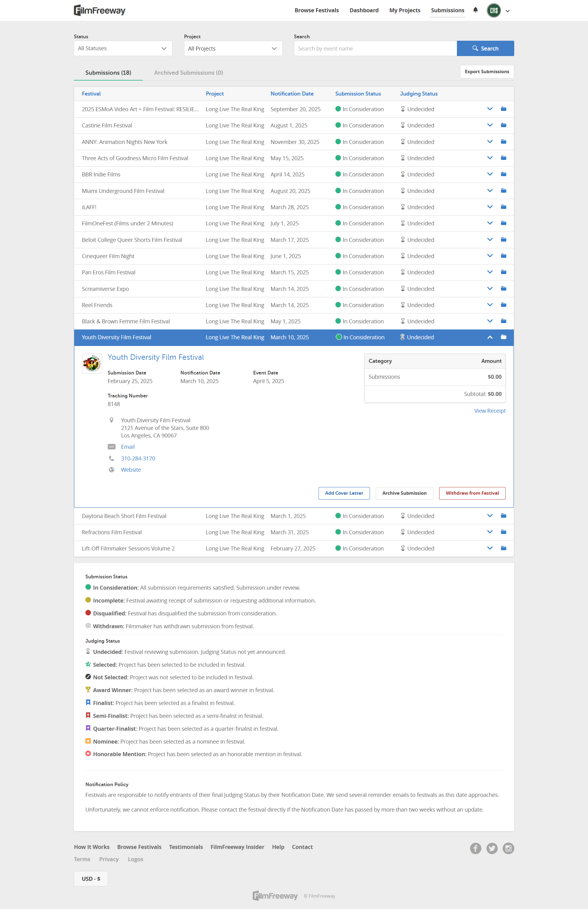Screen dimensions: 588x909
Task: Go to My Projects in the navigation
Action: click(404, 10)
